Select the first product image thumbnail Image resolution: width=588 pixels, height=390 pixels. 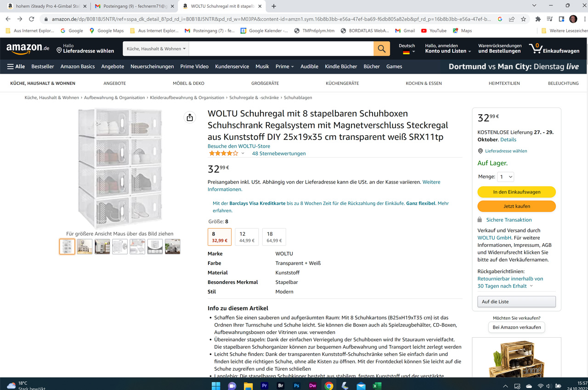pyautogui.click(x=67, y=246)
